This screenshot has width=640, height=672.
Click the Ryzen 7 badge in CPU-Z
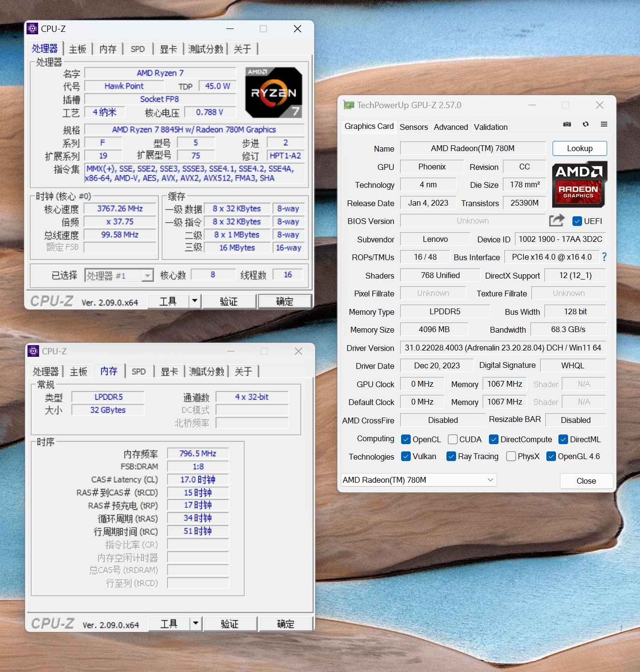click(x=274, y=92)
